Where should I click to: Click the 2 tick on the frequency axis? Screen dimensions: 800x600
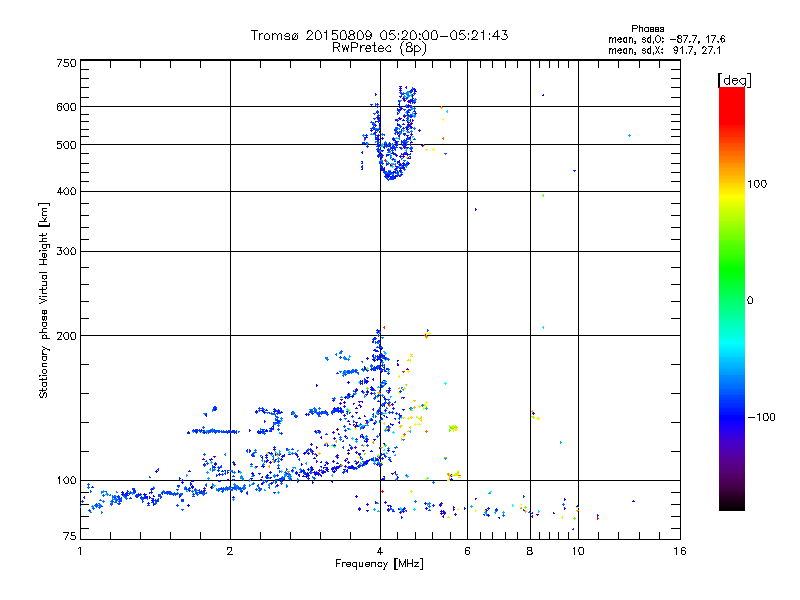pos(230,551)
